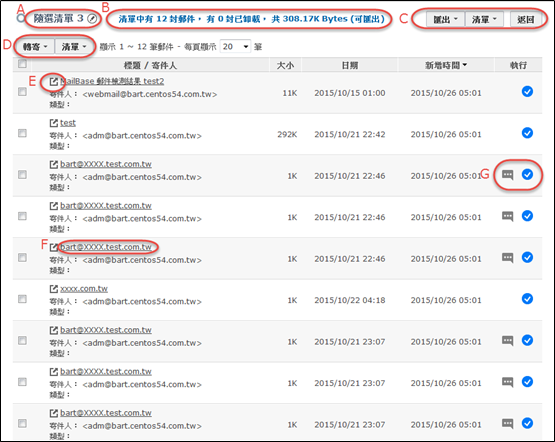Open bart@XXXX.test.com.tw link in first 23:07 row

(x=106, y=330)
